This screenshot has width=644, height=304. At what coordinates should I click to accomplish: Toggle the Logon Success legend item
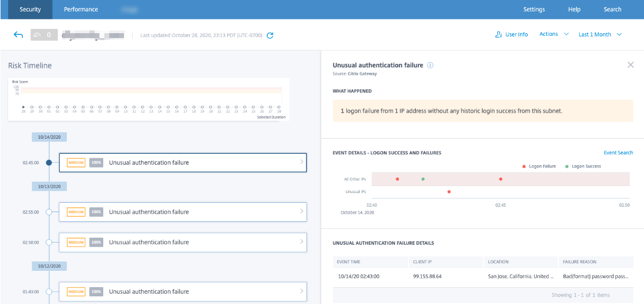click(x=583, y=166)
